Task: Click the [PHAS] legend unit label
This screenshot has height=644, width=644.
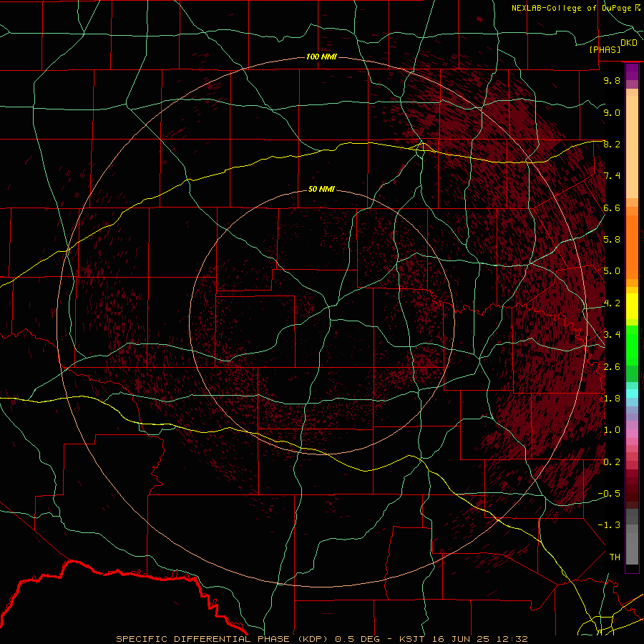Action: pos(605,50)
